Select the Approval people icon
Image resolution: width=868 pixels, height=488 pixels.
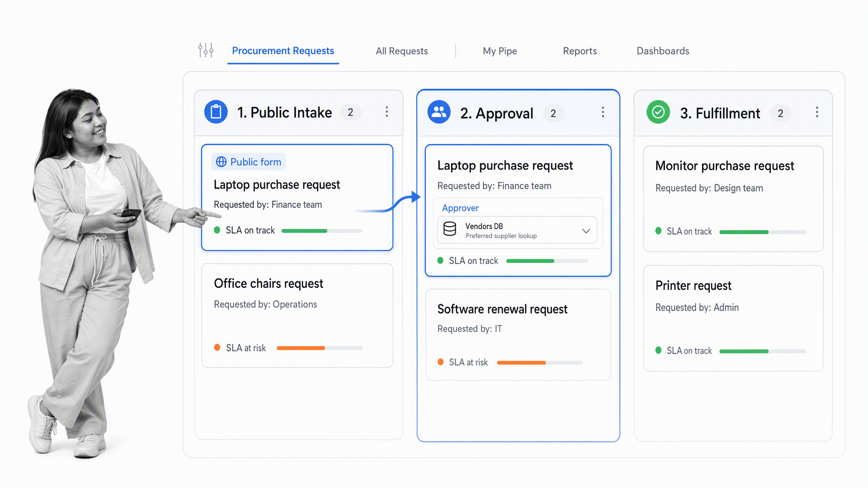[x=439, y=112]
